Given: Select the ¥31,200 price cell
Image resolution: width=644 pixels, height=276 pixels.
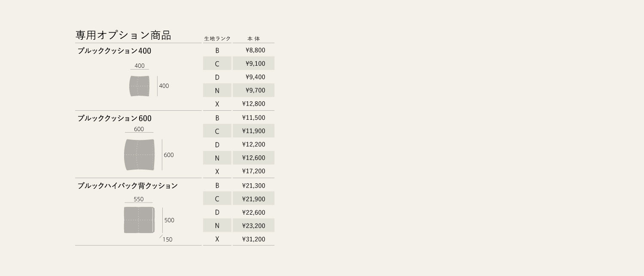Looking at the screenshot, I should [253, 239].
